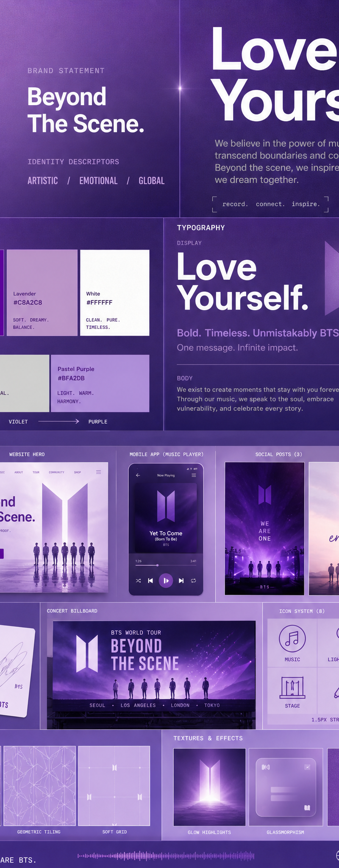Click the 3:41 track duration in the player
Image resolution: width=339 pixels, height=868 pixels.
pyautogui.click(x=193, y=561)
